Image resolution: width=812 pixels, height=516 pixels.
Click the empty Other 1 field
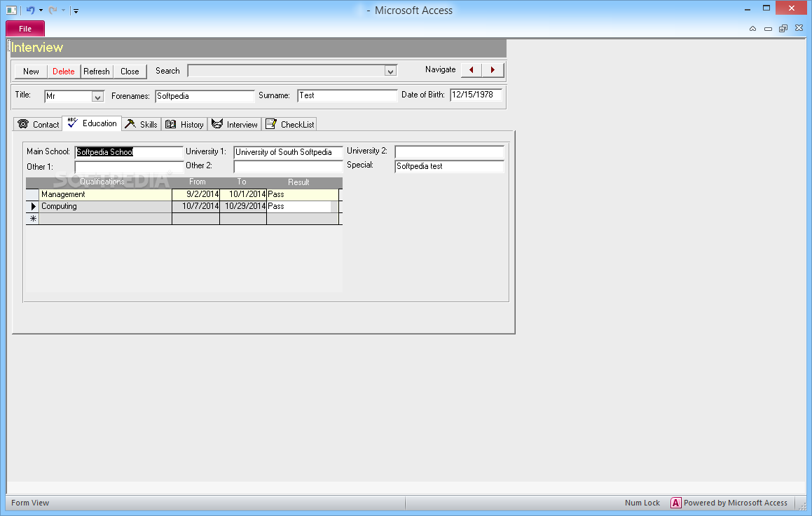[x=129, y=167]
